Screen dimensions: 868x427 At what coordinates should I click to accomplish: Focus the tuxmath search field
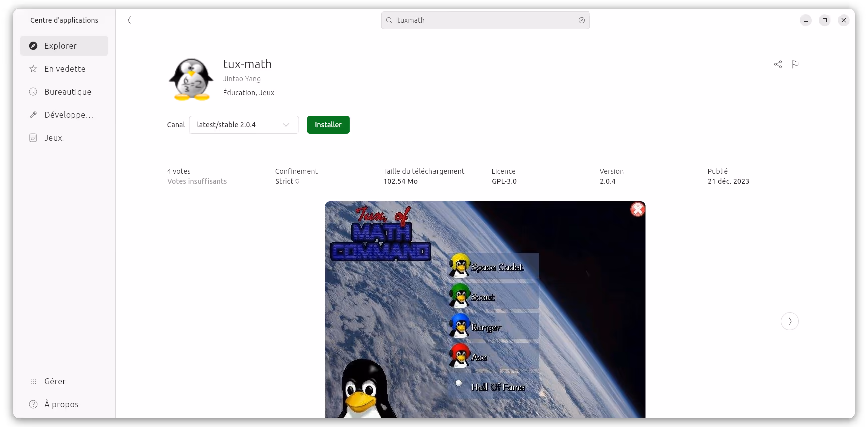(x=485, y=20)
